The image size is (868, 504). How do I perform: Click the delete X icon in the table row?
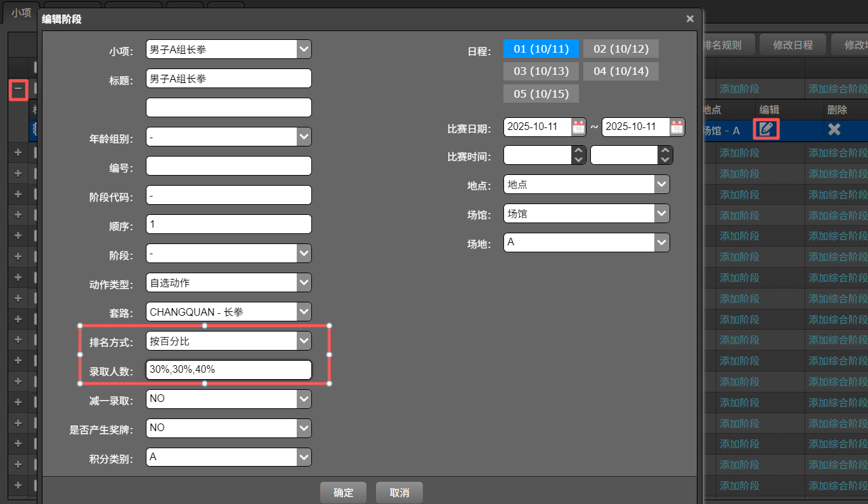click(x=834, y=129)
